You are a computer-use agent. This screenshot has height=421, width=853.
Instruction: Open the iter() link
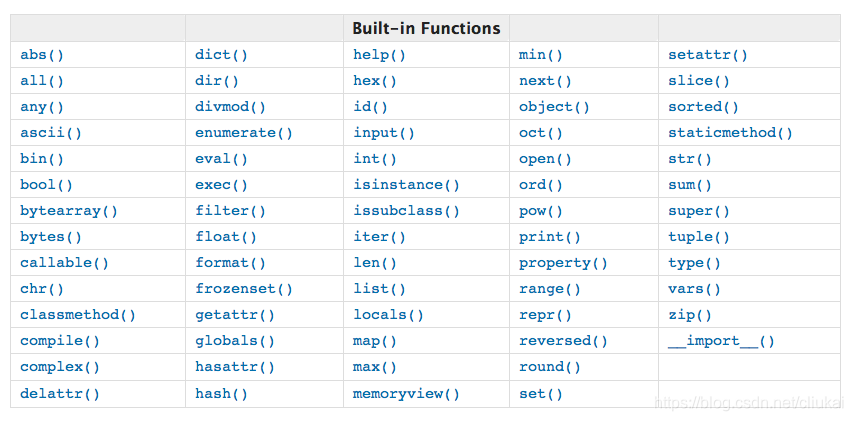380,237
